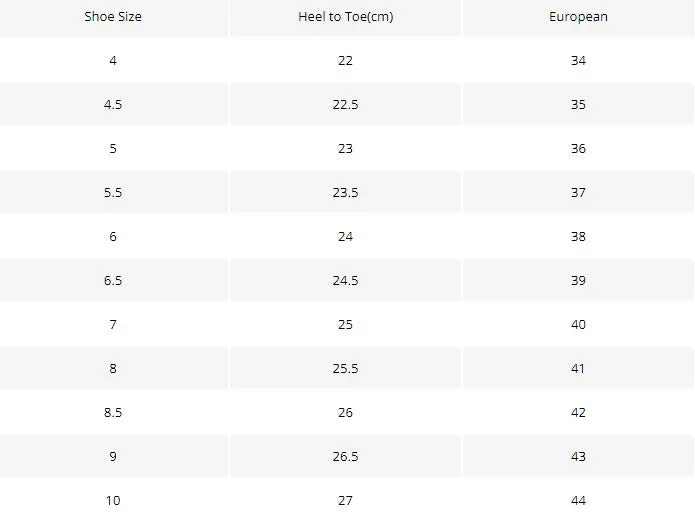Select the 24.5 cm cell
The height and width of the screenshot is (518, 695).
(x=345, y=280)
